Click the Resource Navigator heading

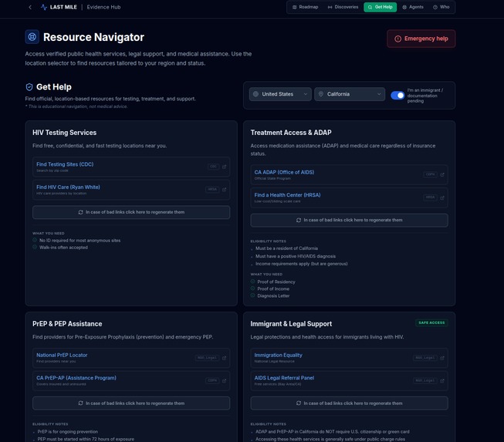(x=93, y=37)
